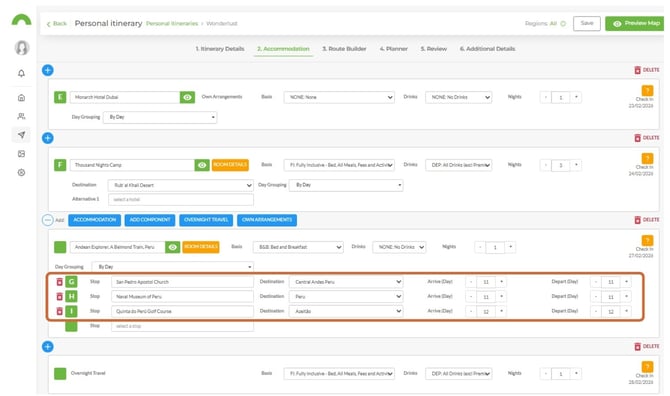Open the notifications bell in sidebar
This screenshot has width=670, height=396.
click(21, 73)
